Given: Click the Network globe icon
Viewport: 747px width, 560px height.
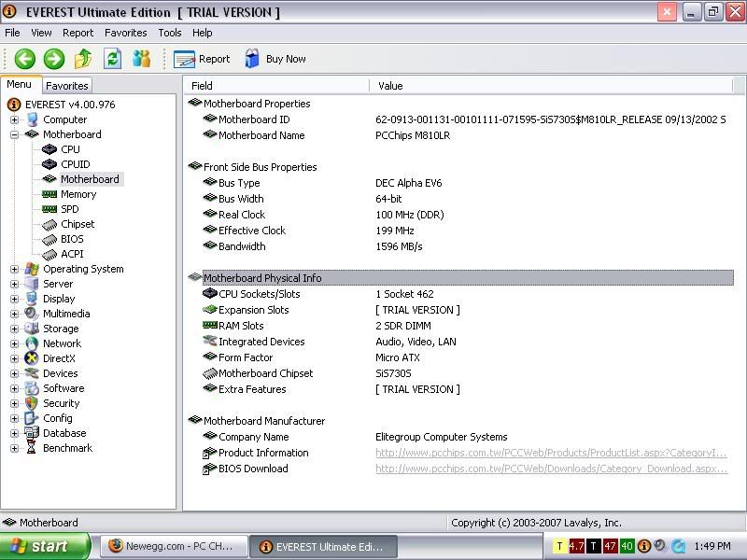Looking at the screenshot, I should coord(32,343).
